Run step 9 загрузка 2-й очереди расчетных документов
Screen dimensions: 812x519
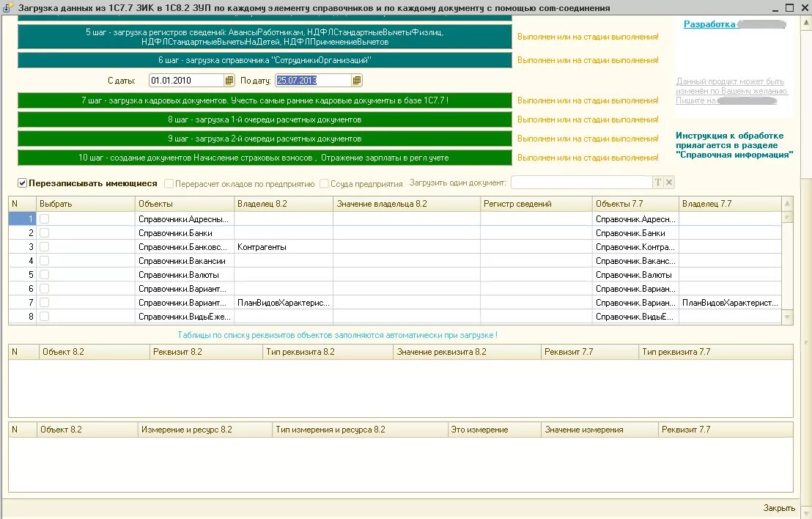[x=265, y=139]
